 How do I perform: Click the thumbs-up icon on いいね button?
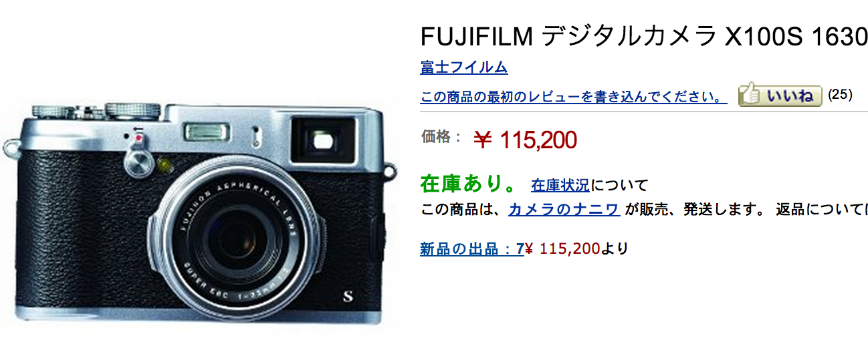coord(750,95)
